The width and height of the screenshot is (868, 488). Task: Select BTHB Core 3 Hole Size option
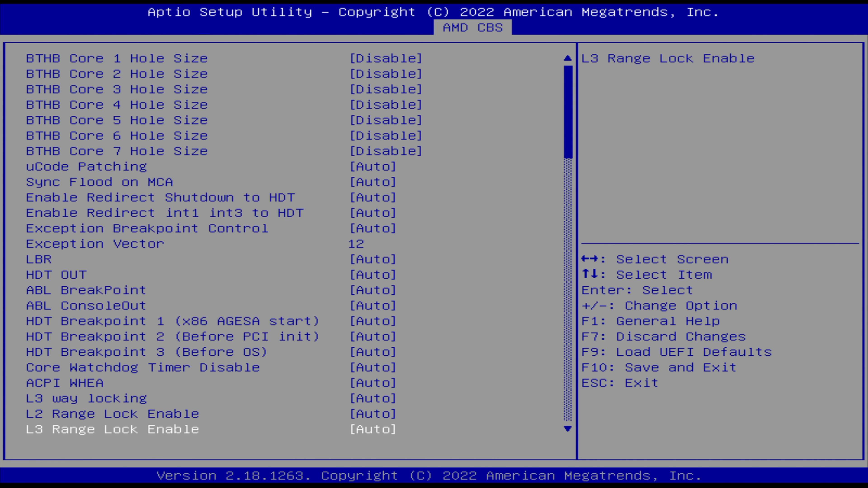[x=224, y=90]
